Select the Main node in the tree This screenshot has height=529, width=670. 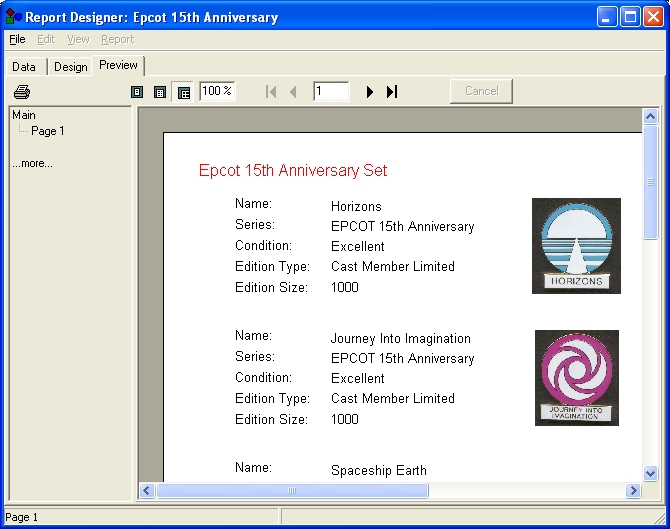click(x=24, y=115)
